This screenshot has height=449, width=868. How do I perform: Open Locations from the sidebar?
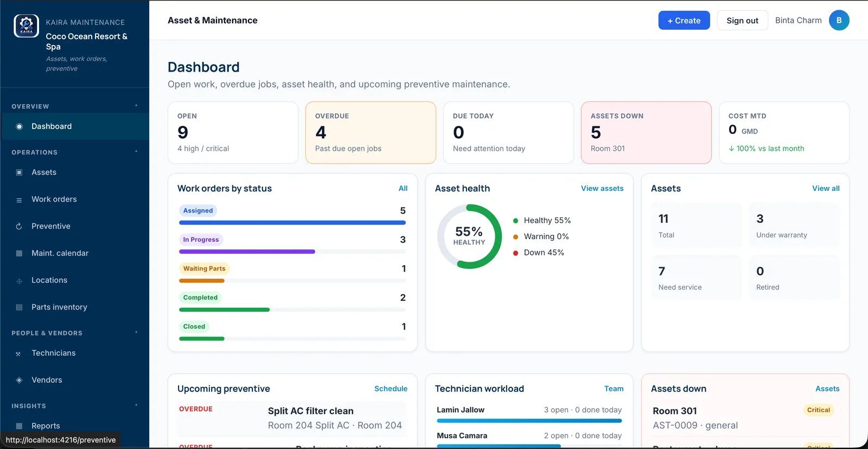click(75, 280)
